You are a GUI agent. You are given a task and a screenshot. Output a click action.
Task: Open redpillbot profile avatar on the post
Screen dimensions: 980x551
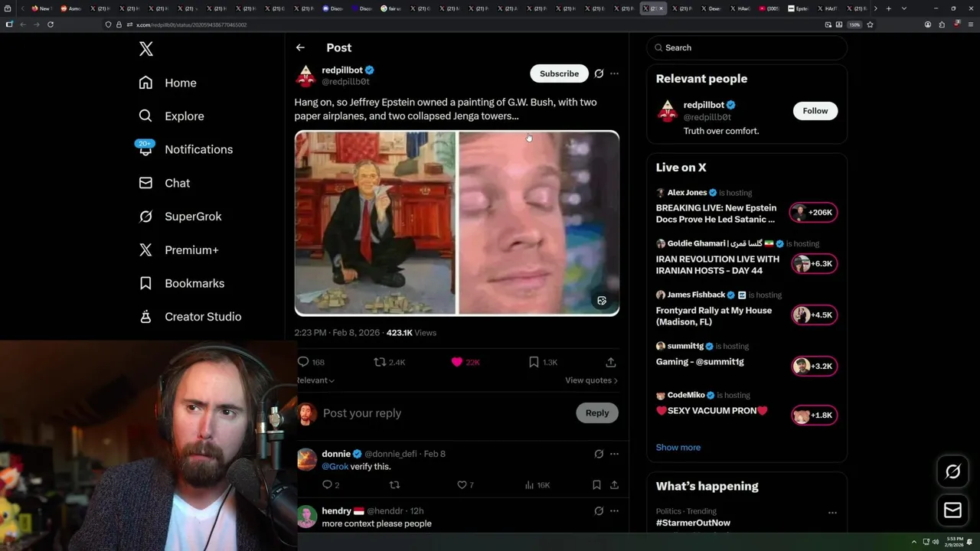[306, 76]
